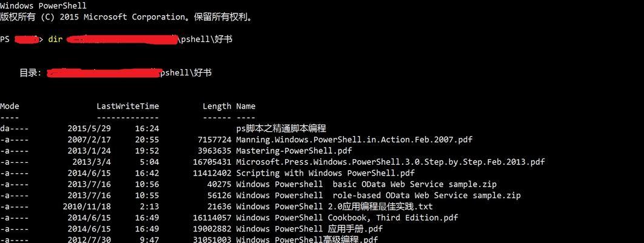This screenshot has height=243, width=644.
Task: Click Scripting with Windows PowerShell.pdf entry
Action: pos(325,173)
